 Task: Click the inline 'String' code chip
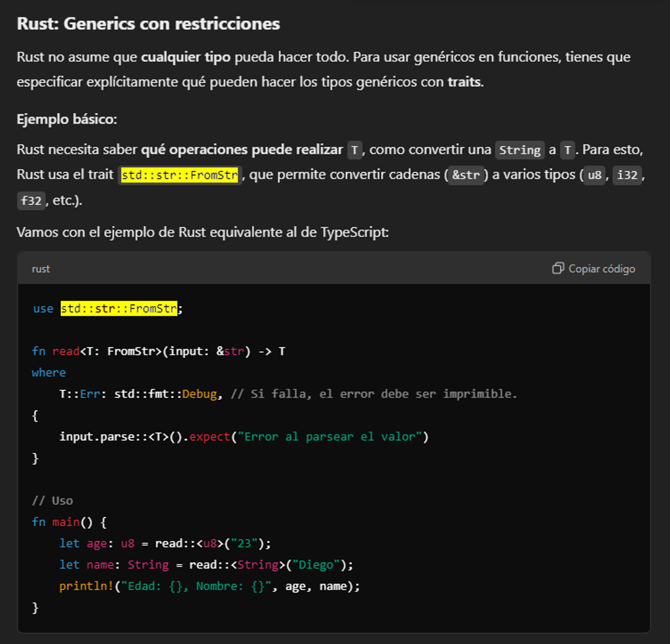click(520, 150)
